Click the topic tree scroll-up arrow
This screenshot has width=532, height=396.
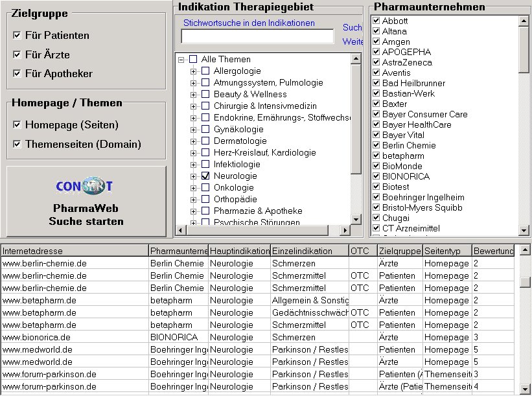(356, 59)
